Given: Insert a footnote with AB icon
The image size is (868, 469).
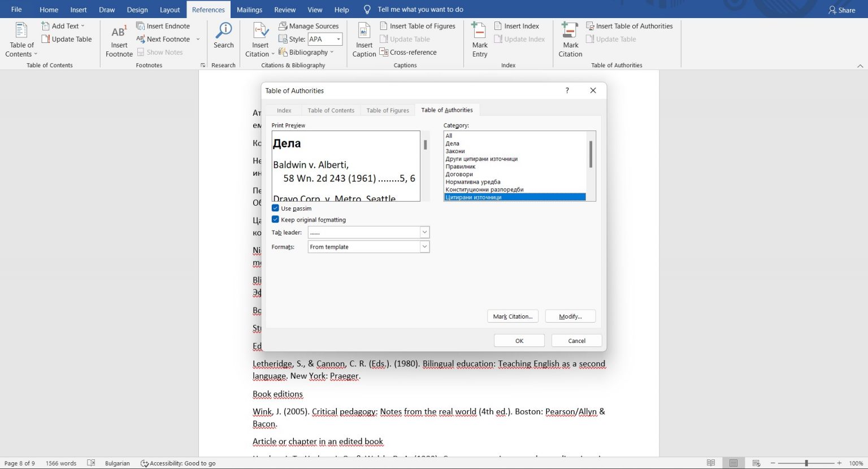Looking at the screenshot, I should click(119, 40).
